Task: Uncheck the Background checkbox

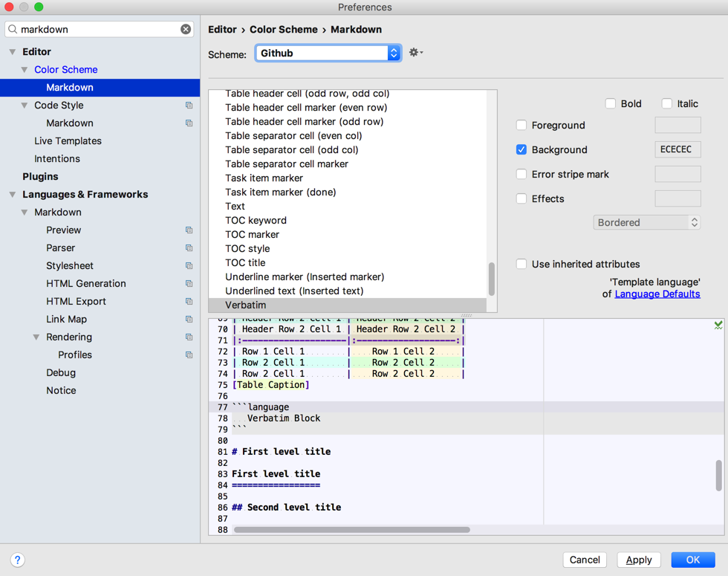Action: [521, 150]
